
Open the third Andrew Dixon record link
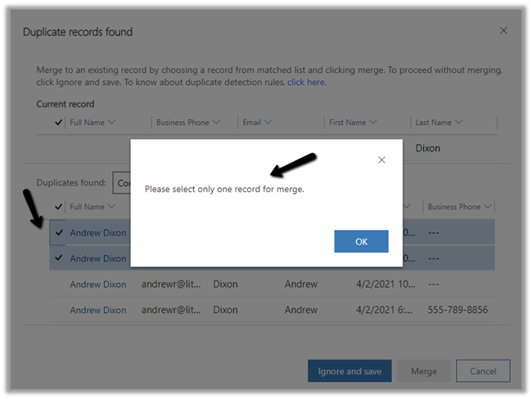coord(98,285)
